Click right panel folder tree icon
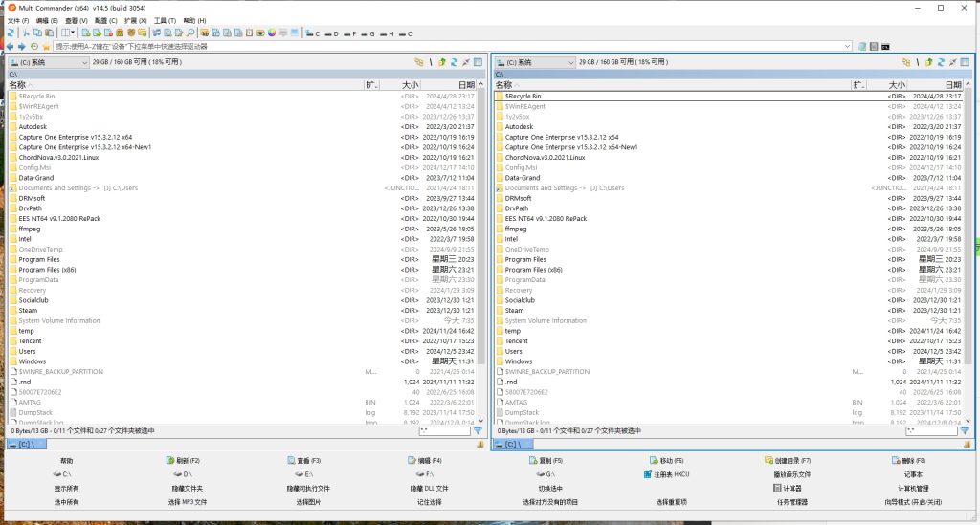This screenshot has height=525, width=980. coord(905,62)
